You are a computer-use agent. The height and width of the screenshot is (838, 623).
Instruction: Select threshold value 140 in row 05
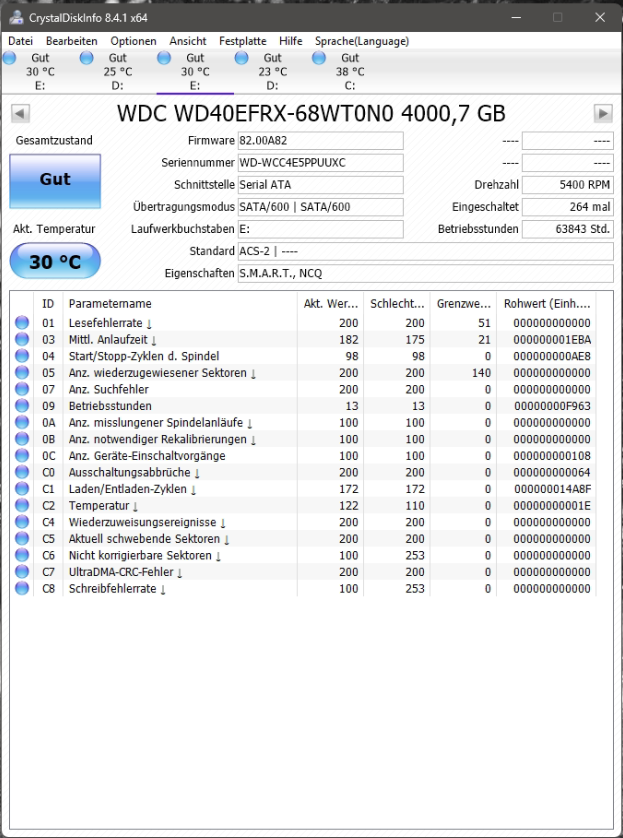tap(481, 373)
